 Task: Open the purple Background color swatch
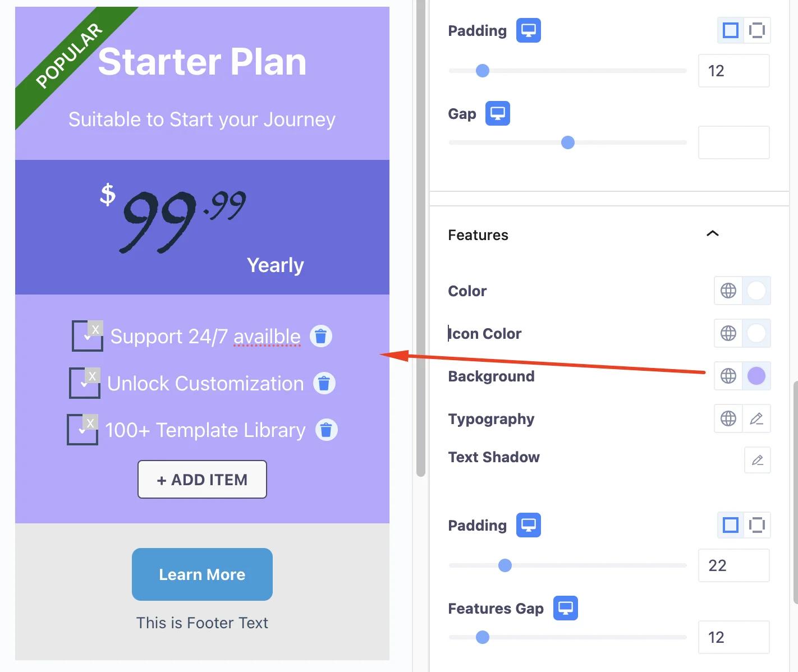[x=756, y=376]
